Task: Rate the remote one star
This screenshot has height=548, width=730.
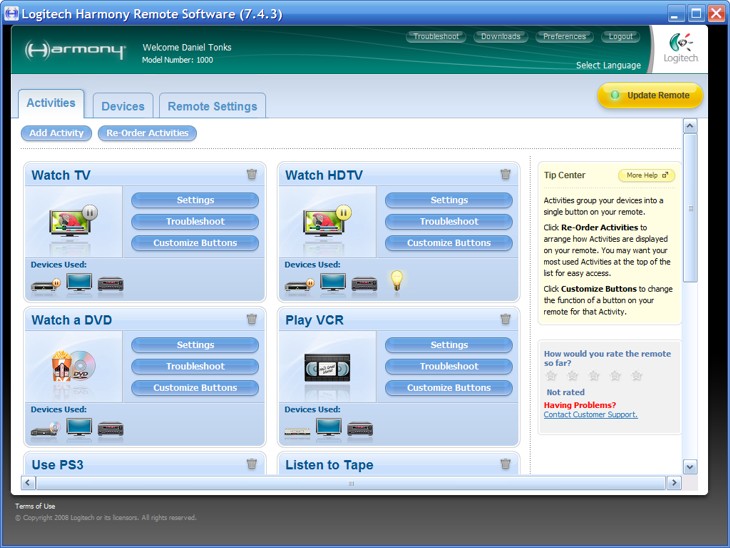Action: (551, 375)
